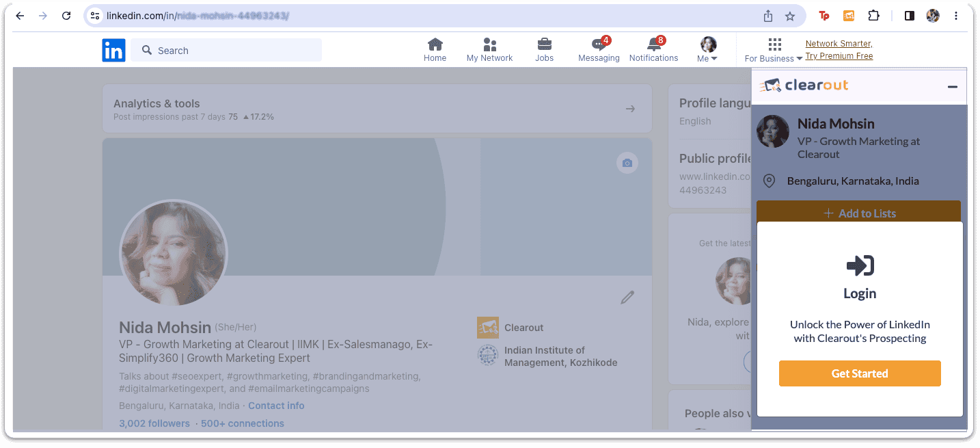This screenshot has height=448, width=980.
Task: Click the browser address bar URL
Action: point(198,16)
